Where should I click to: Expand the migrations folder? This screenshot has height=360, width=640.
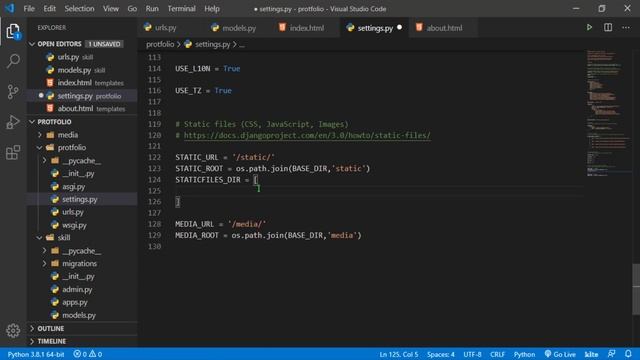coord(80,264)
